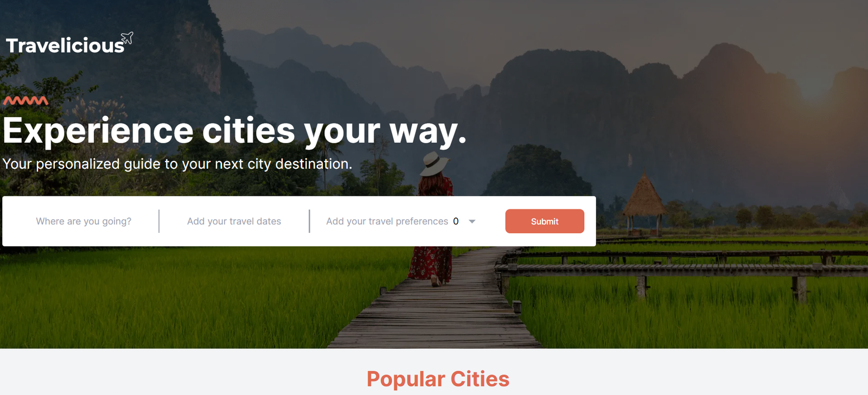Viewport: 868px width, 395px height.
Task: Click the "Popular Cities" heading
Action: (438, 379)
